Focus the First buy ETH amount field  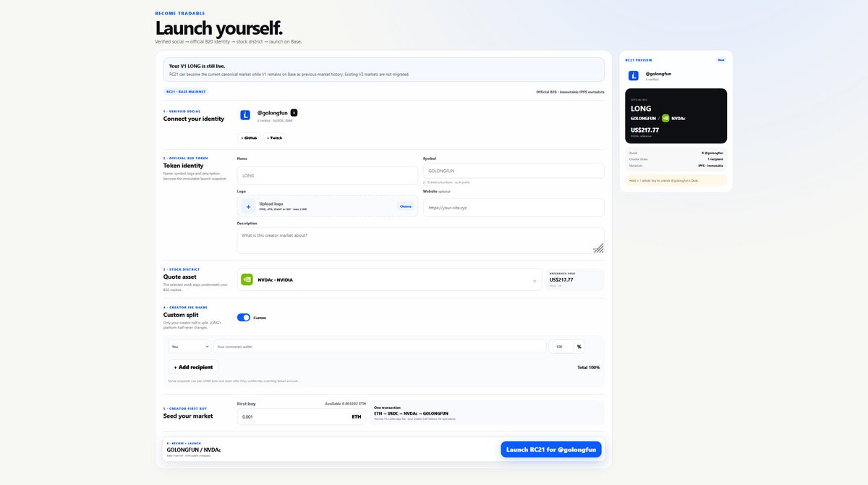(302, 417)
